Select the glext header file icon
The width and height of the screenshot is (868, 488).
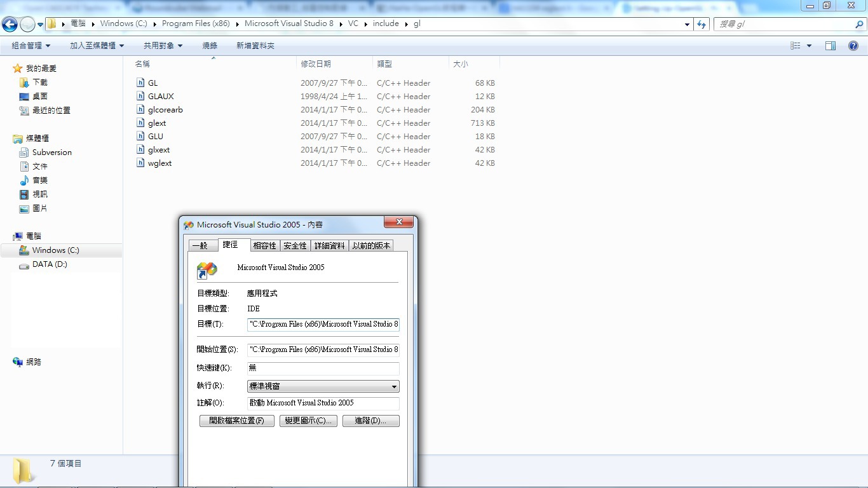pyautogui.click(x=141, y=123)
